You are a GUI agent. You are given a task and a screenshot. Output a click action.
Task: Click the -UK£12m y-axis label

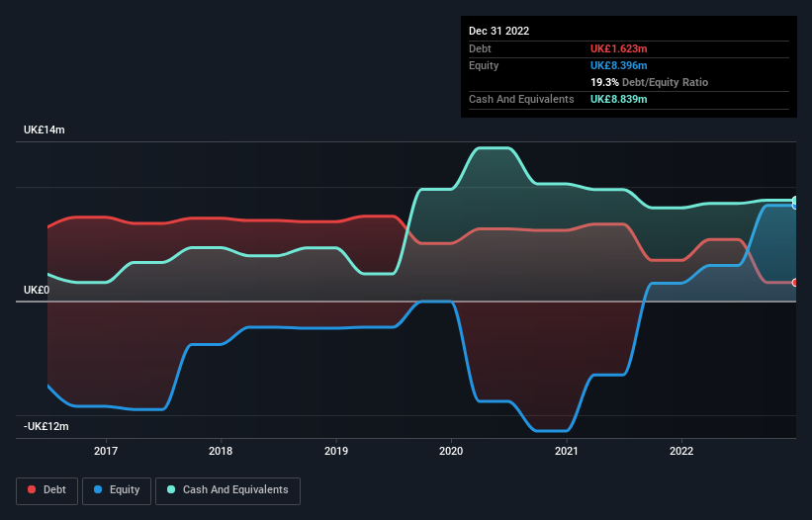click(x=46, y=426)
